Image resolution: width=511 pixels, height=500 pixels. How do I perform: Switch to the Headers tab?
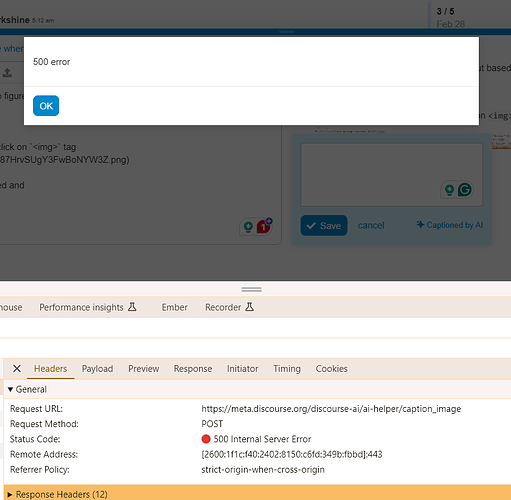(50, 369)
